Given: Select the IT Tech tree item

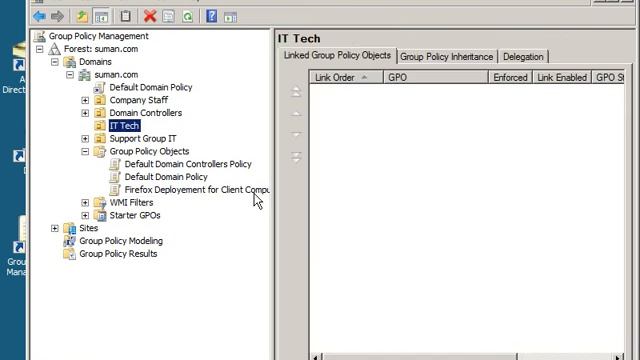Looking at the screenshot, I should (124, 126).
